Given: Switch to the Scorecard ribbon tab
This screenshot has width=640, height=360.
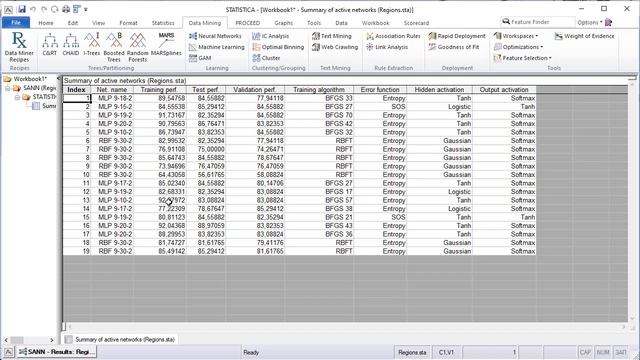Looking at the screenshot, I should pyautogui.click(x=416, y=23).
